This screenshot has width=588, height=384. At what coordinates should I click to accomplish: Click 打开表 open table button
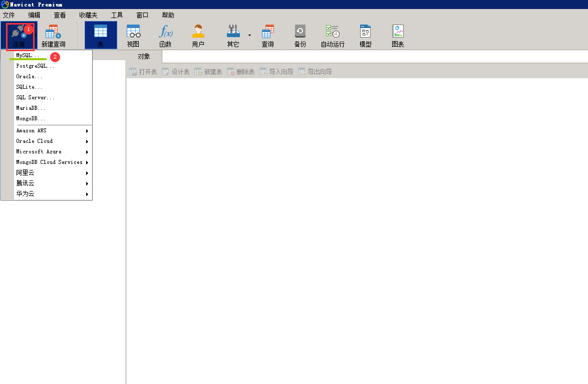143,72
